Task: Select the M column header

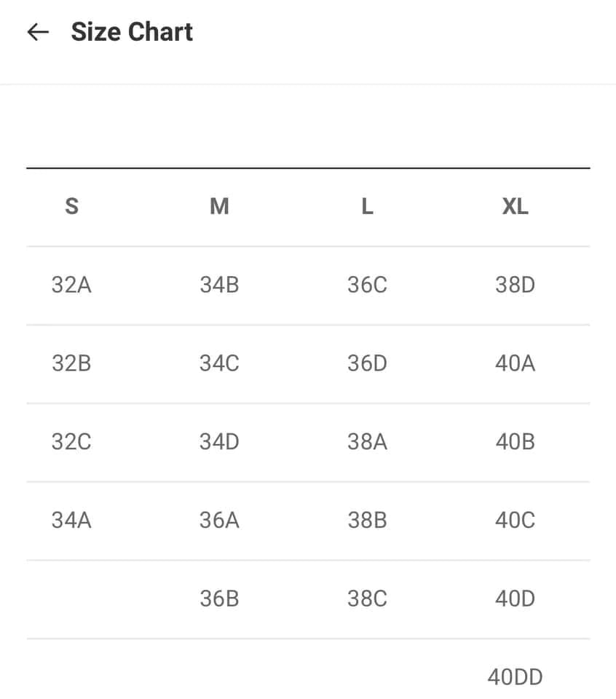Action: coord(219,207)
